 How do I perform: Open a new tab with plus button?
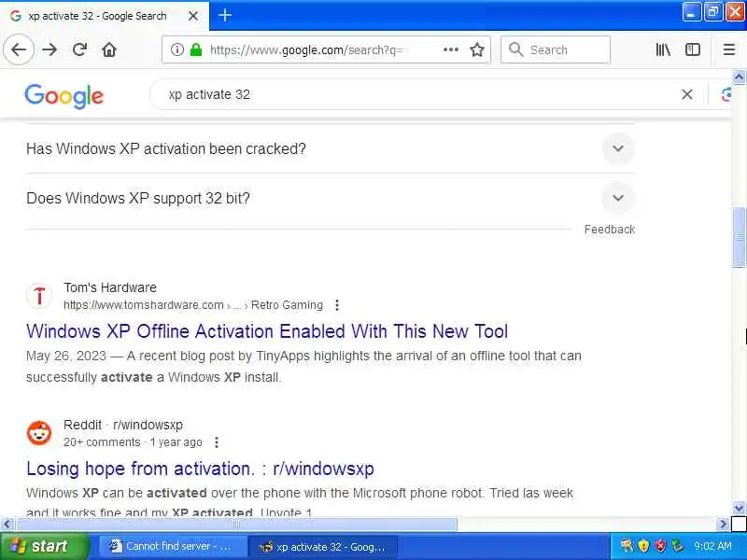point(225,16)
